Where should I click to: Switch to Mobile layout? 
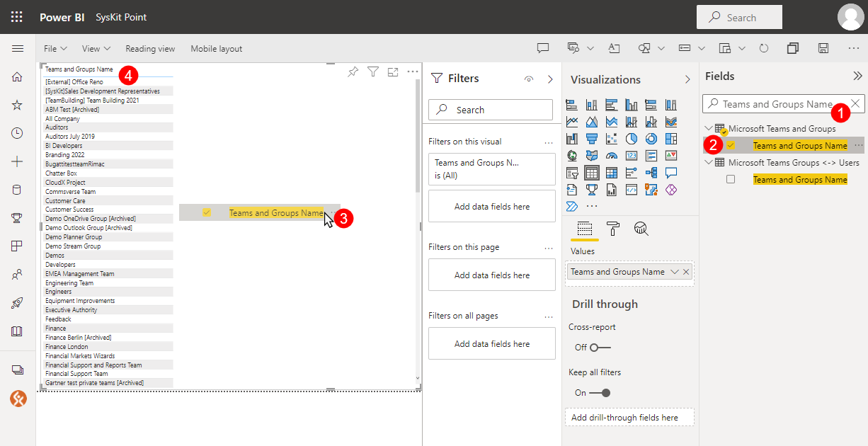(217, 49)
